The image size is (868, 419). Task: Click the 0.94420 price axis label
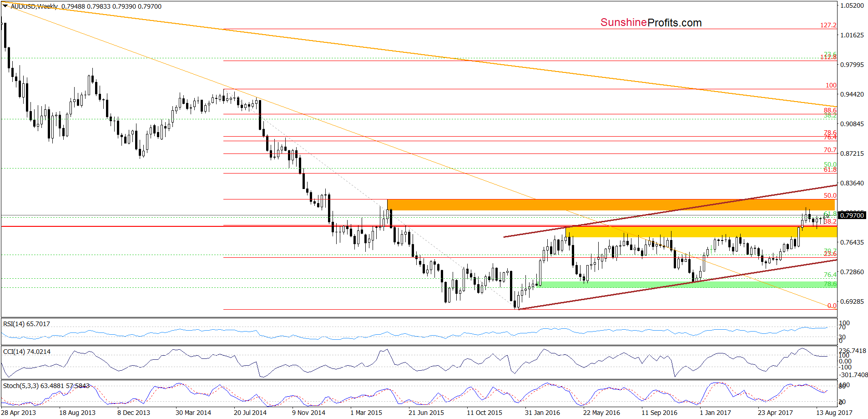tap(852, 94)
